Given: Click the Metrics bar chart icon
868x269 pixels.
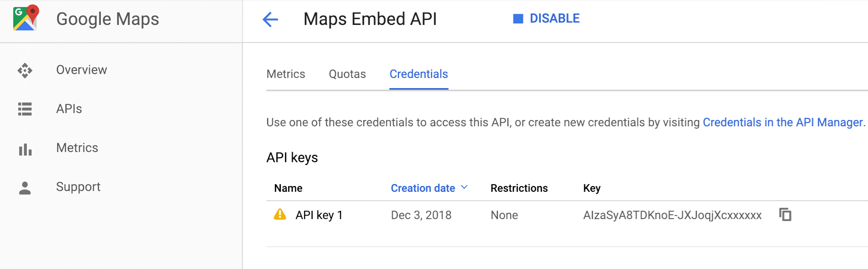Looking at the screenshot, I should [x=25, y=149].
